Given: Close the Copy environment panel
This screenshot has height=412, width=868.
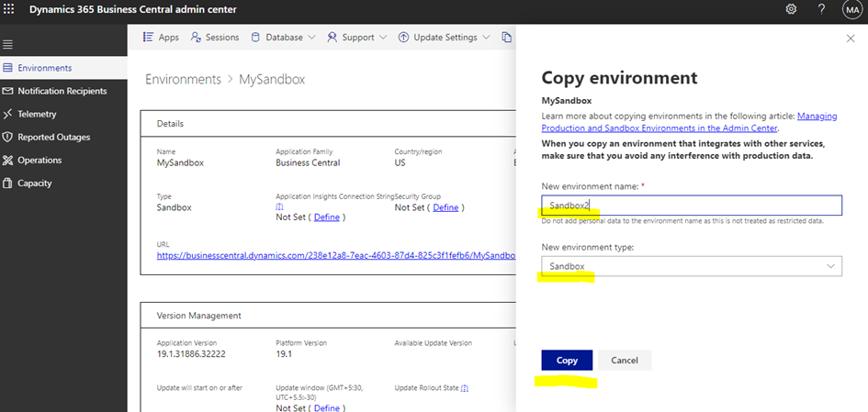Looking at the screenshot, I should (x=851, y=39).
